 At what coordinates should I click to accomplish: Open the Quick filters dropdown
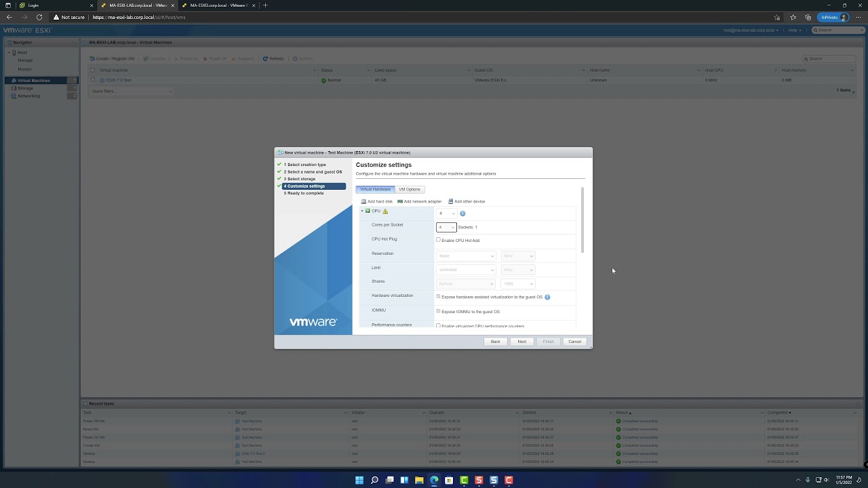pyautogui.click(x=132, y=91)
